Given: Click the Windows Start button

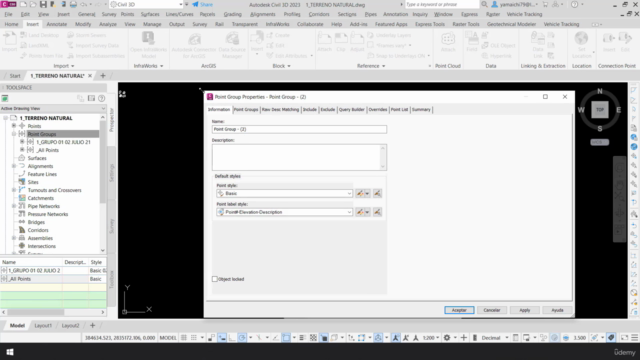Looking at the screenshot, I should pos(10,352).
